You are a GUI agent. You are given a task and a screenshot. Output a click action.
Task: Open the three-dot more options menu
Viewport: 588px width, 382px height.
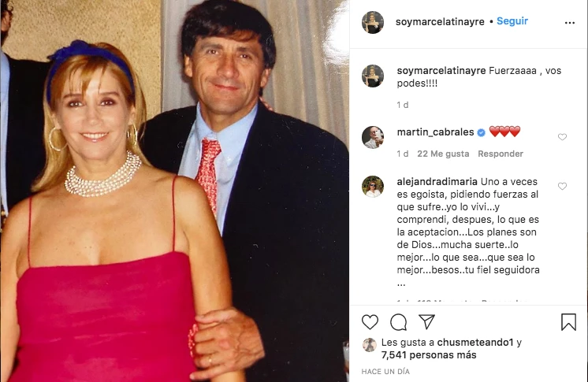click(x=570, y=23)
